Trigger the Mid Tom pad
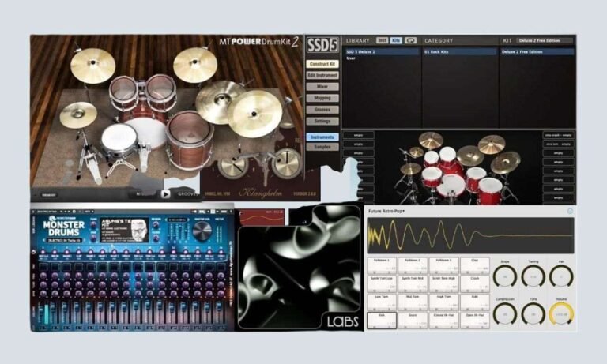 pyautogui.click(x=413, y=302)
